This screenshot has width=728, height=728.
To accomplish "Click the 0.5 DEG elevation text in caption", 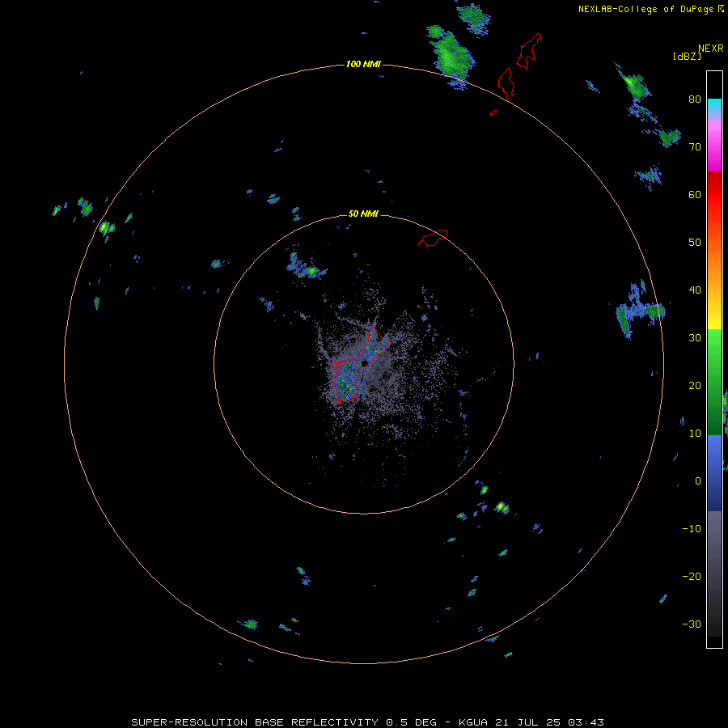I will pyautogui.click(x=411, y=722).
